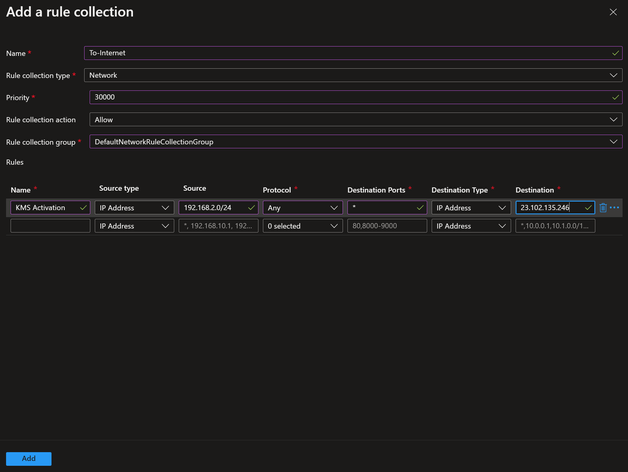
Task: Expand the Rule collection group dropdown
Action: click(x=356, y=142)
